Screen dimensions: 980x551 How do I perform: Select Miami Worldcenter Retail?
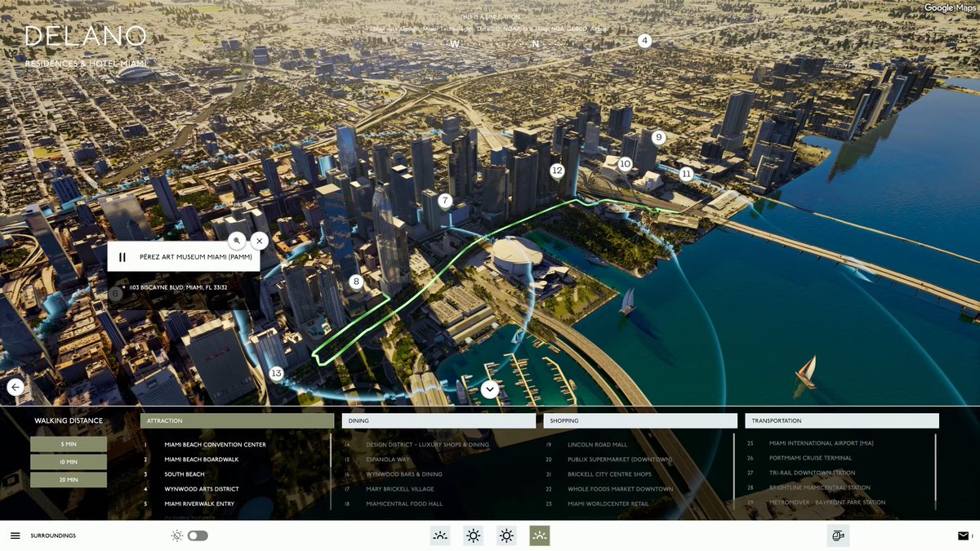pos(608,504)
